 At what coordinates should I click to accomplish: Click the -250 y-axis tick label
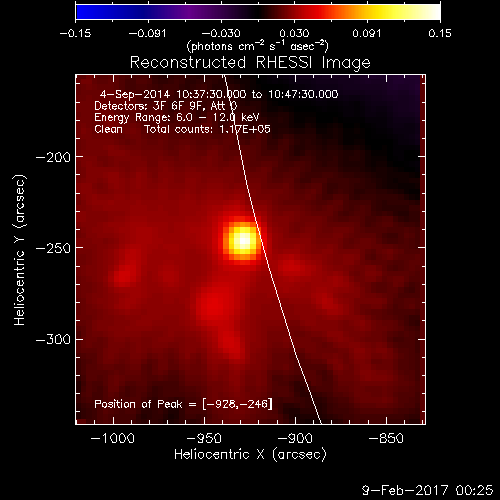tap(53, 248)
